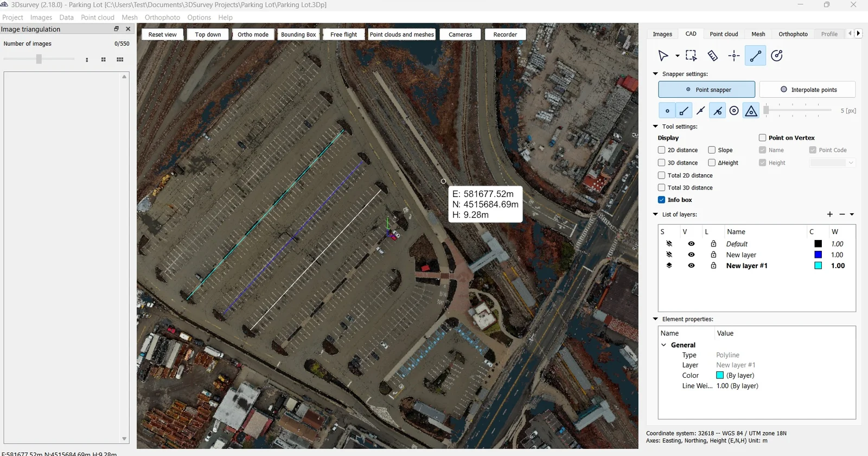
Task: Toggle the triangle vertex snap icon
Action: click(x=751, y=111)
